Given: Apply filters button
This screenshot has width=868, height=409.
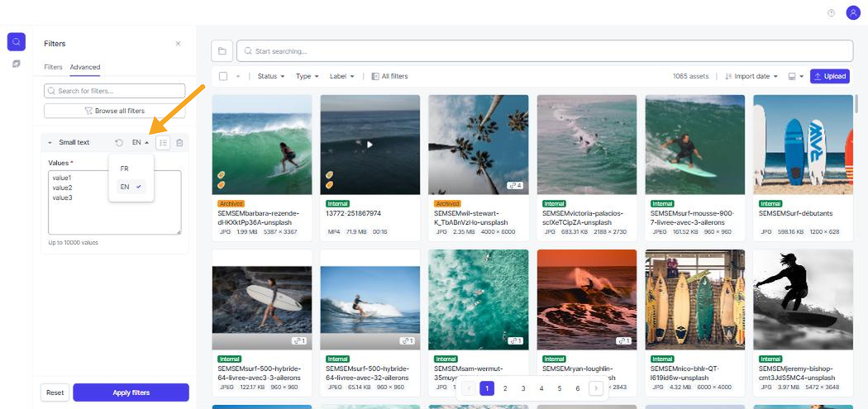Looking at the screenshot, I should (x=131, y=392).
